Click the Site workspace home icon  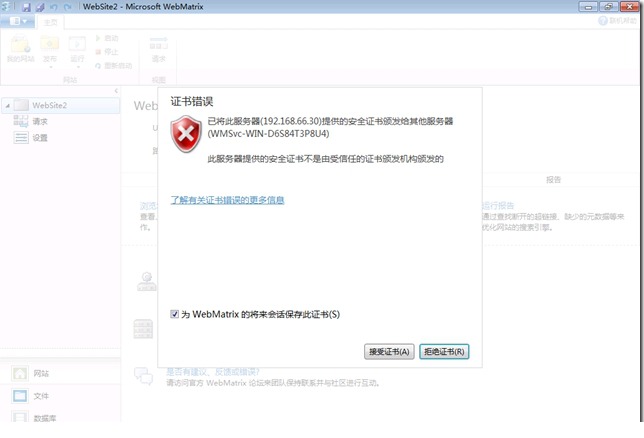20,373
